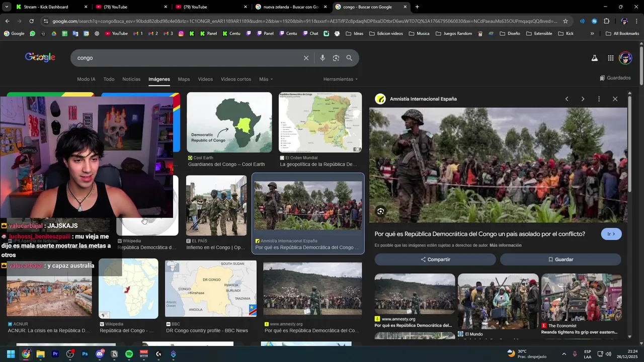The image size is (644, 362).
Task: Open the YouTube bookmark
Action: click(116, 34)
